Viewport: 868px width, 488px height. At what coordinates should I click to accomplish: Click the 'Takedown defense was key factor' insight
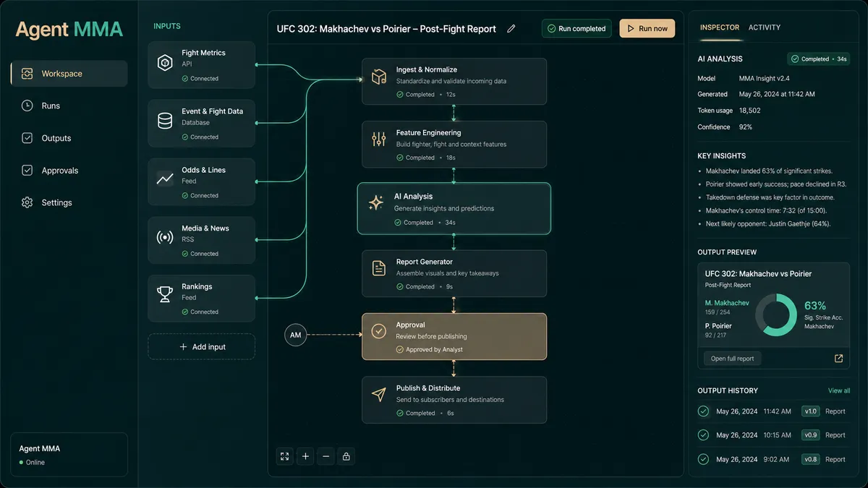click(770, 197)
